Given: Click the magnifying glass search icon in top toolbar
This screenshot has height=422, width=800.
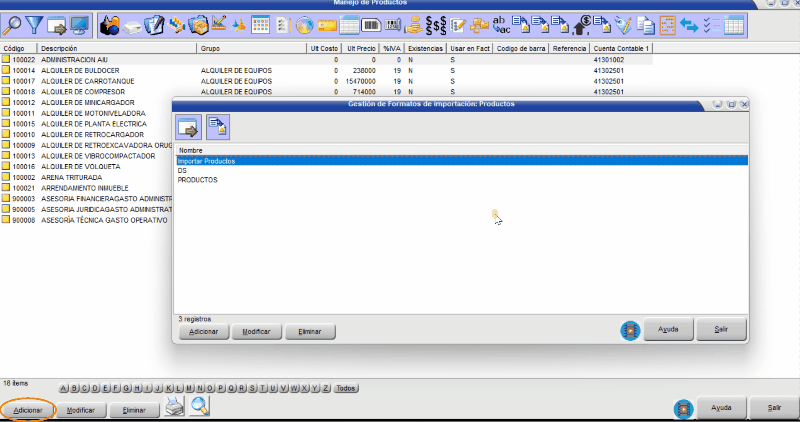Looking at the screenshot, I should pyautogui.click(x=13, y=24).
